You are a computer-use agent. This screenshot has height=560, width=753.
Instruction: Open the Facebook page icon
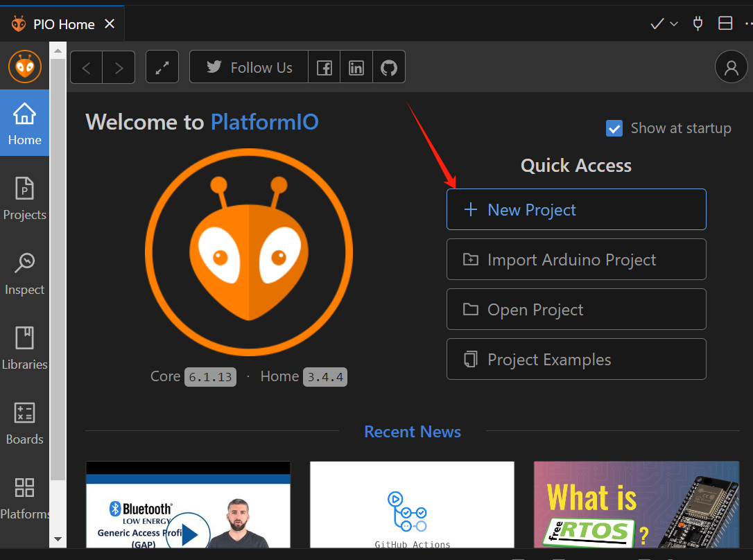[324, 67]
